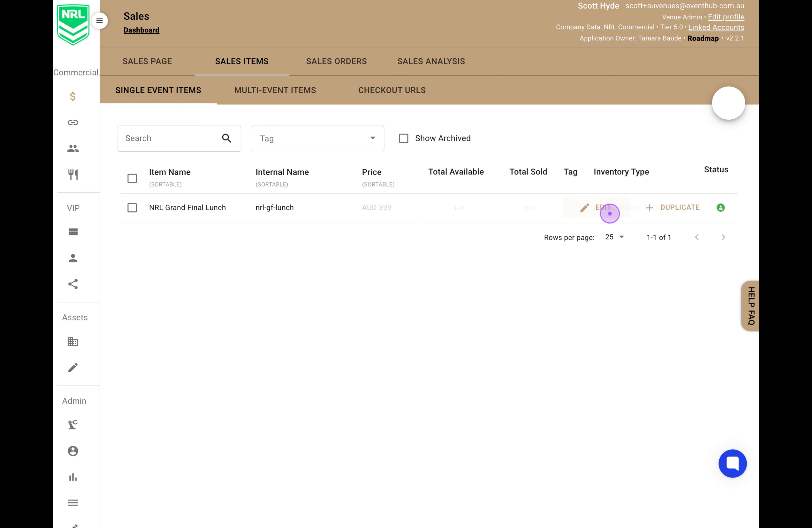Open the HELP FAQ side tab
This screenshot has height=528, width=812.
click(x=750, y=306)
